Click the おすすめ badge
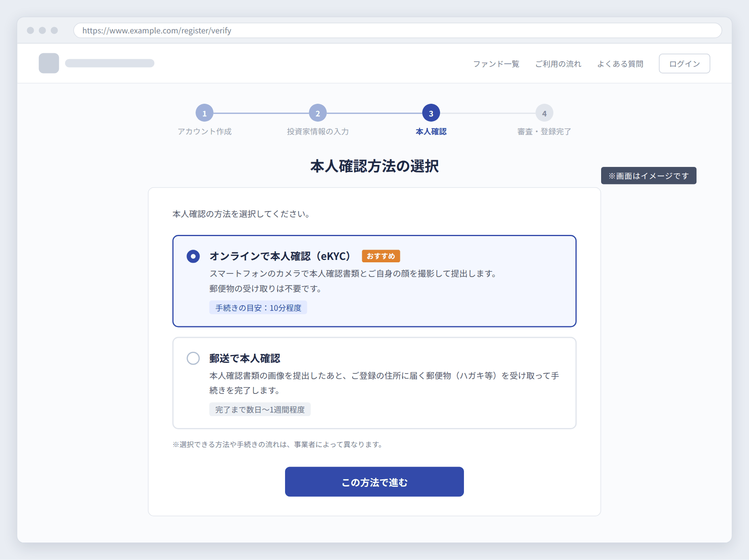This screenshot has height=560, width=749. [x=381, y=256]
